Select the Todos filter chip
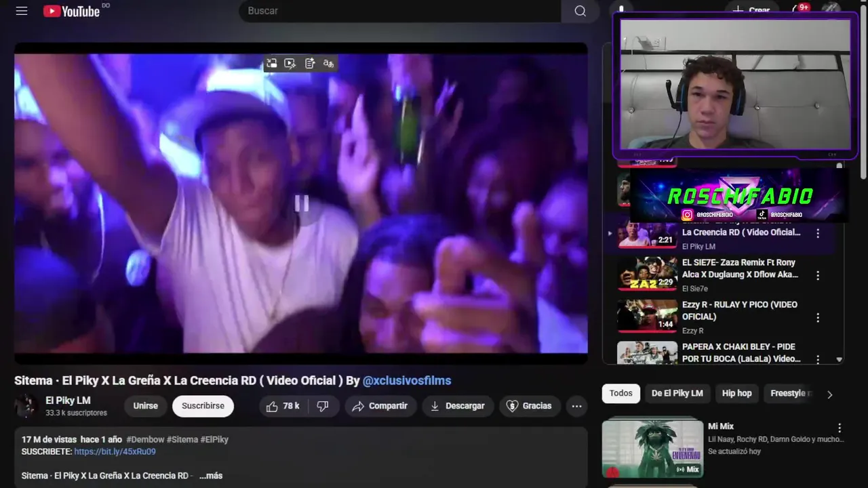This screenshot has height=488, width=868. pos(620,393)
